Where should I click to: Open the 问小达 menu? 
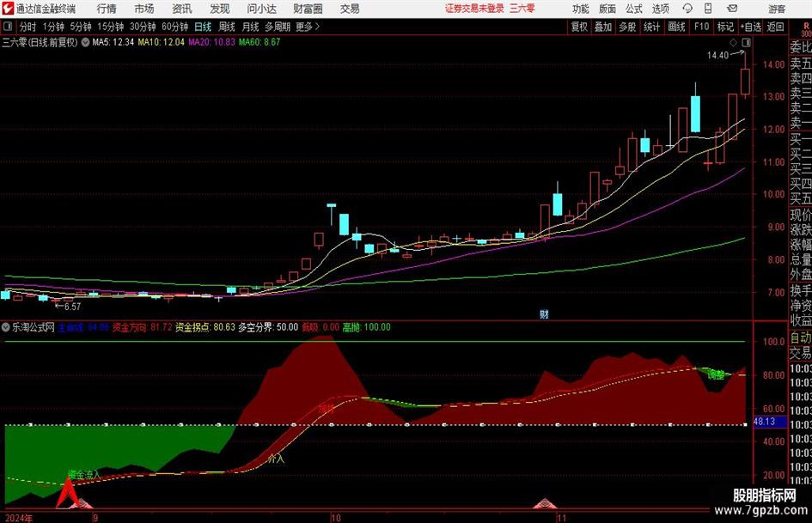click(261, 9)
